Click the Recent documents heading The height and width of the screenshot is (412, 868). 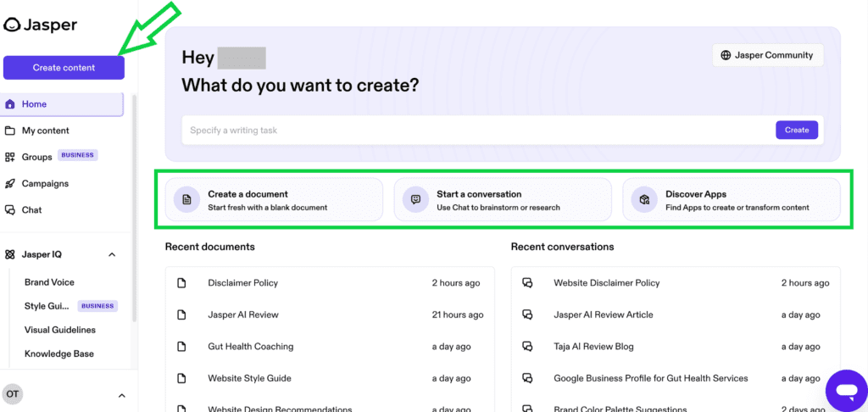210,247
